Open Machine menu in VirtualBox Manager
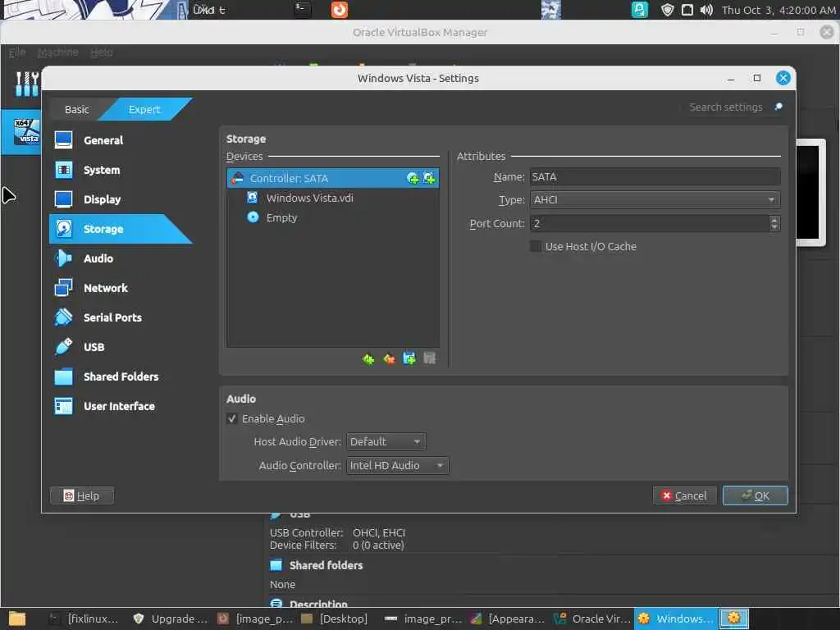Screen dimensions: 840x630 57,52
